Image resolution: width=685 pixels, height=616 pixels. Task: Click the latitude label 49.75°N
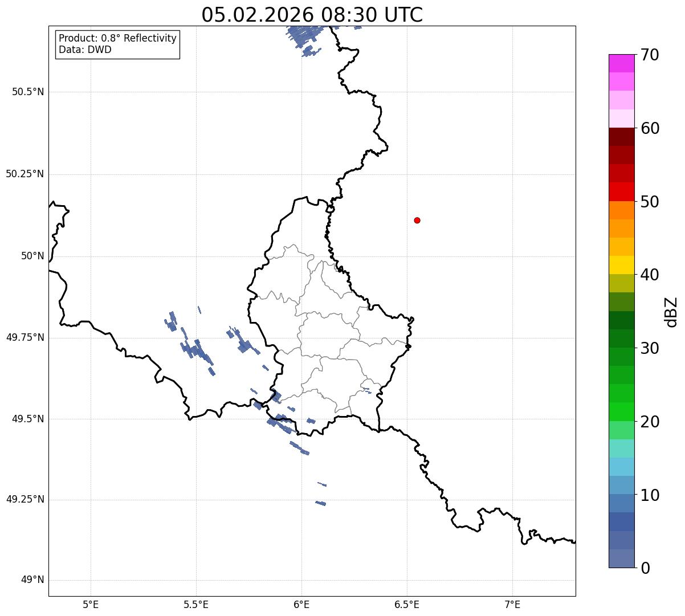(25, 337)
